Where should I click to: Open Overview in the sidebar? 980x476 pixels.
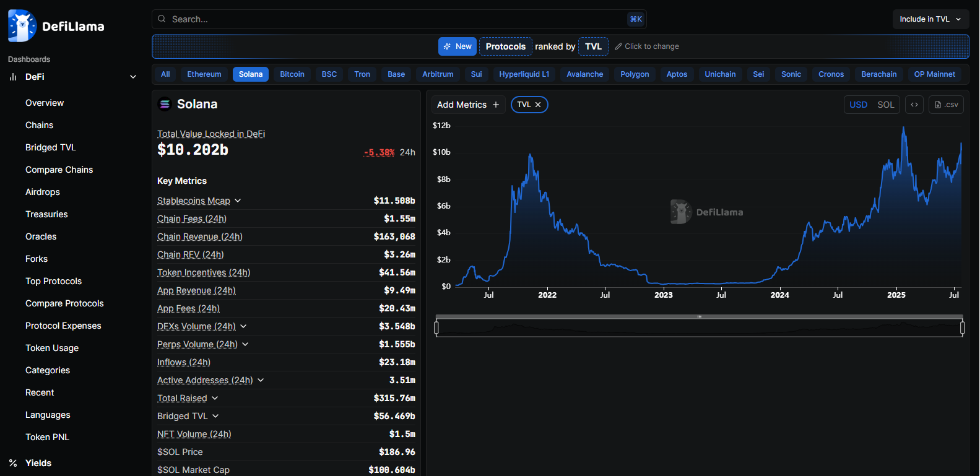[x=45, y=103]
